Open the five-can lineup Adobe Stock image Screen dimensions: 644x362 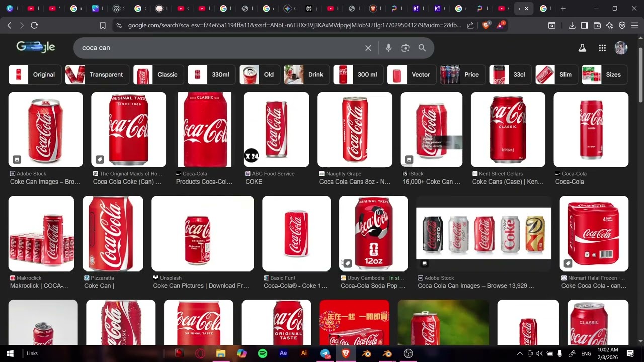(484, 233)
